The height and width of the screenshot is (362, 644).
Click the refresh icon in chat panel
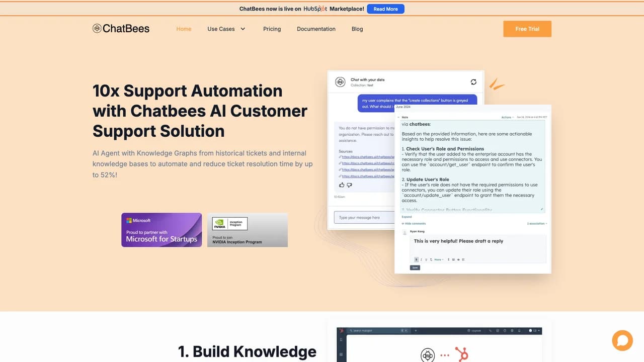(x=473, y=82)
